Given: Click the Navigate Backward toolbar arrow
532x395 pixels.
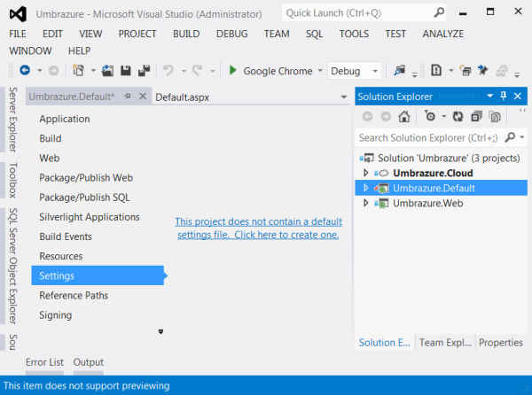Looking at the screenshot, I should point(24,71).
